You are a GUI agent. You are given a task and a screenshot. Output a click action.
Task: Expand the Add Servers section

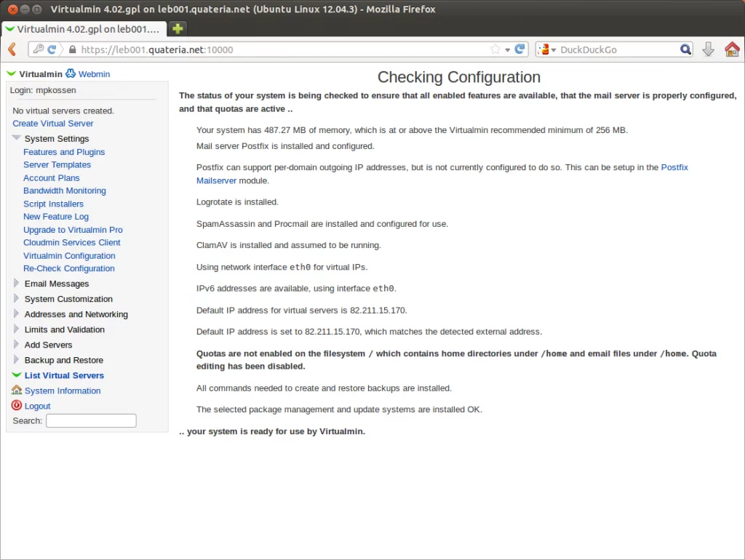point(16,344)
